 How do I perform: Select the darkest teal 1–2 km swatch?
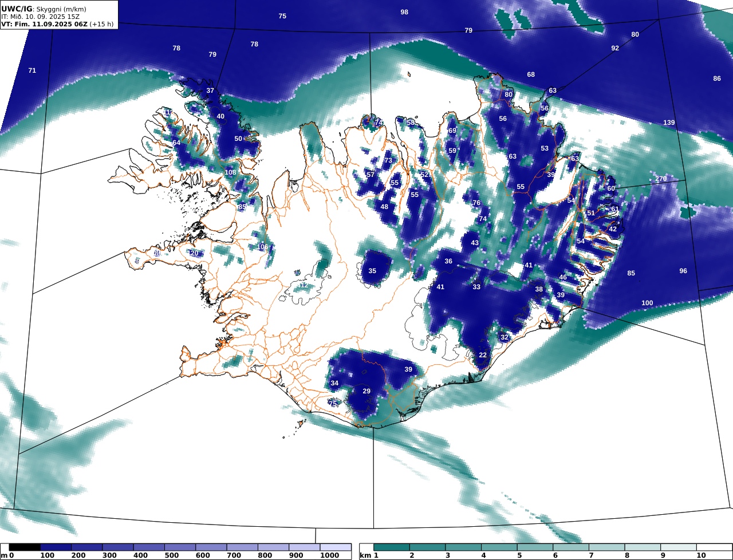coord(392,547)
